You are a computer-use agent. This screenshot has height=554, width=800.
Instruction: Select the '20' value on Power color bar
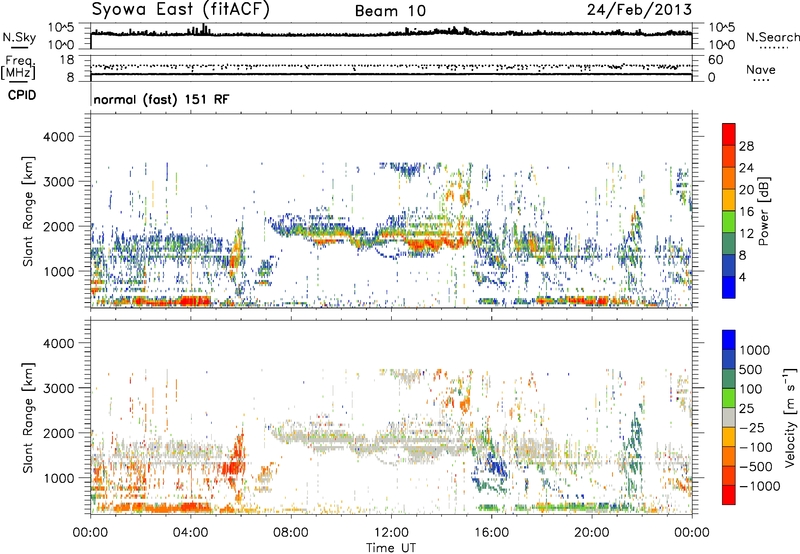click(746, 190)
